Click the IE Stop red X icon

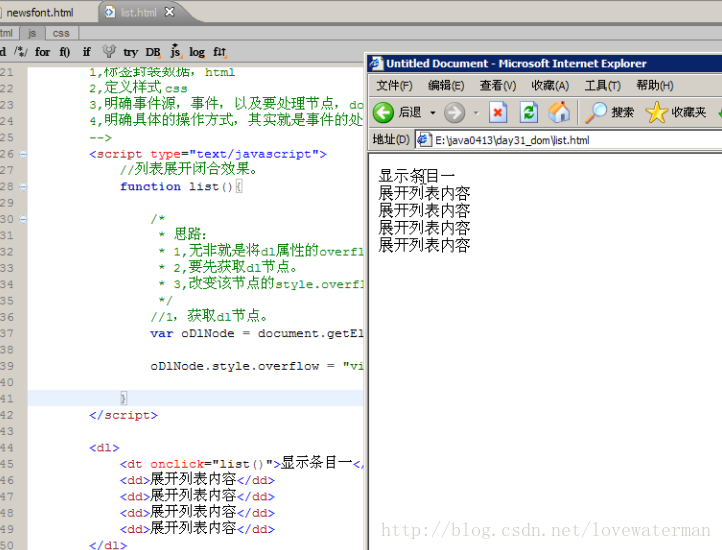tap(498, 112)
